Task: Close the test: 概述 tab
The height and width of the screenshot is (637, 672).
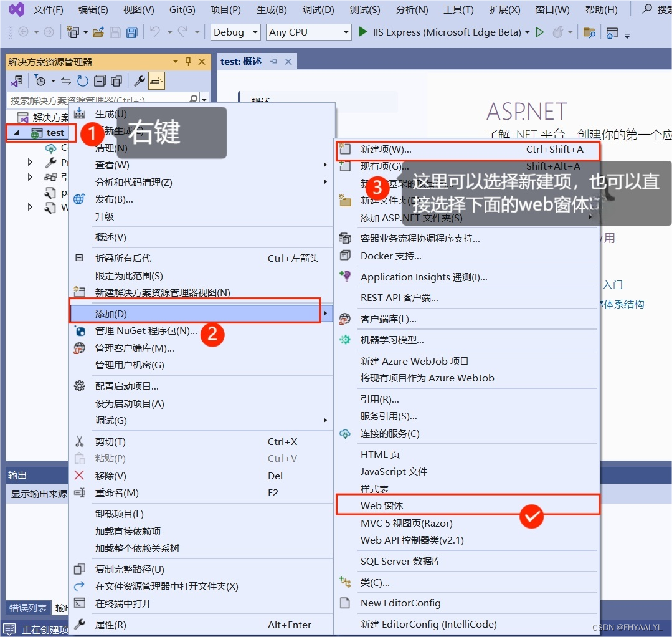Action: pos(288,62)
